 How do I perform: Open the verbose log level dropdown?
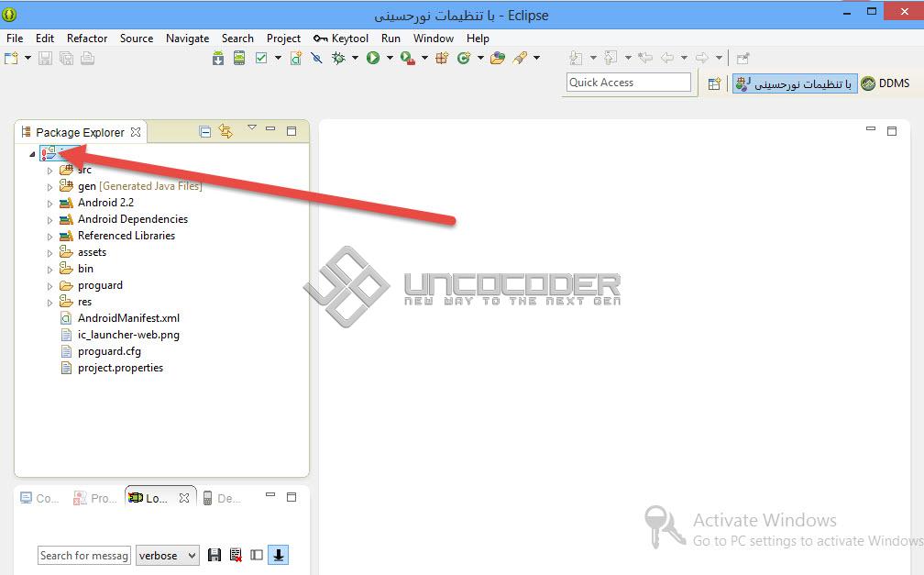point(168,556)
